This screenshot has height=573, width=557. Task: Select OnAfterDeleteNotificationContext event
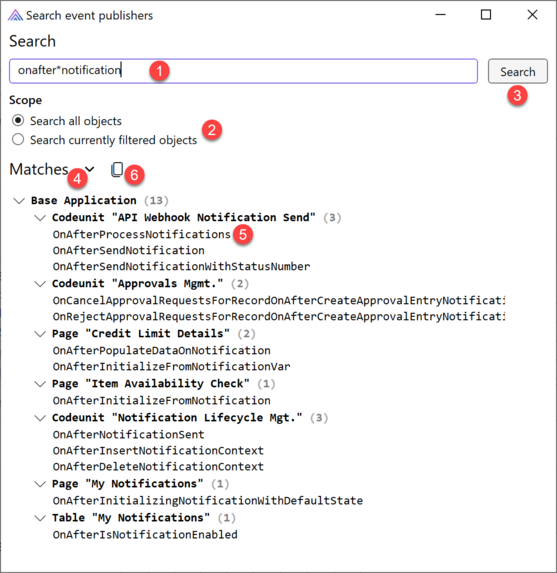tap(158, 467)
